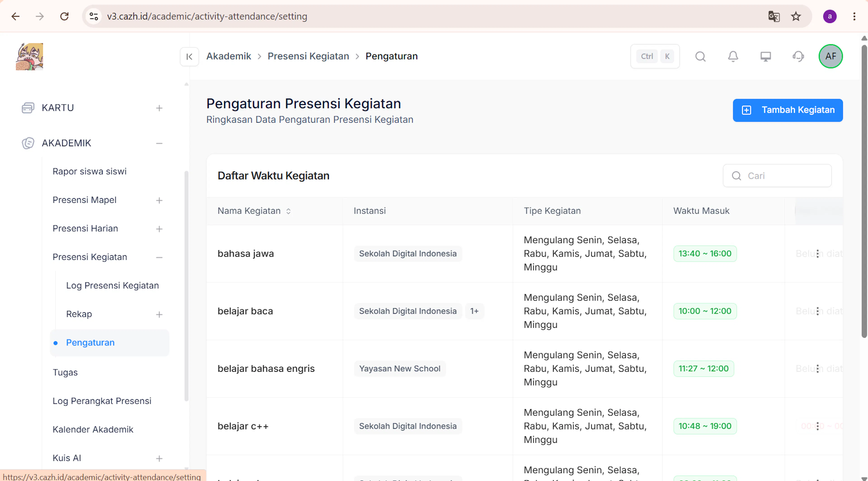Click the Instansi column header
The height and width of the screenshot is (481, 868).
tap(370, 211)
